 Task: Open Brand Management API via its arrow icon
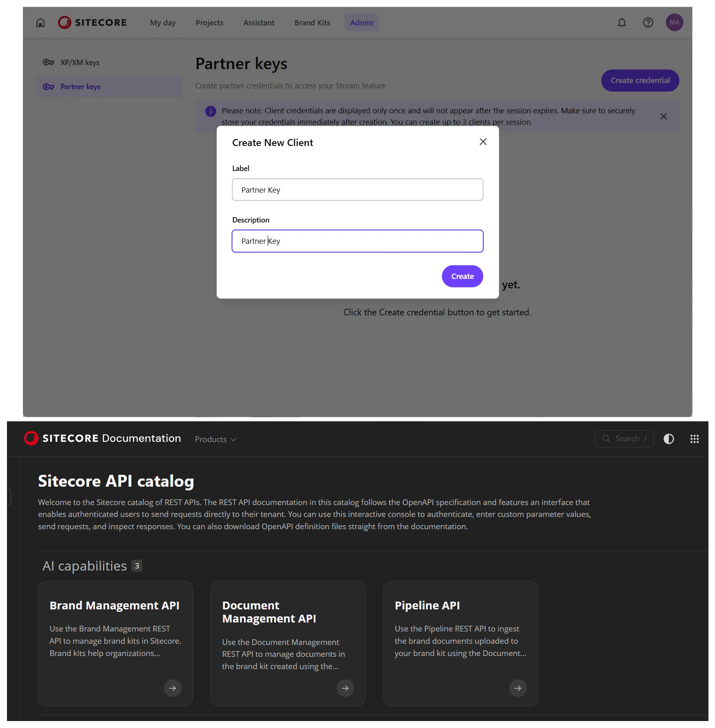172,688
